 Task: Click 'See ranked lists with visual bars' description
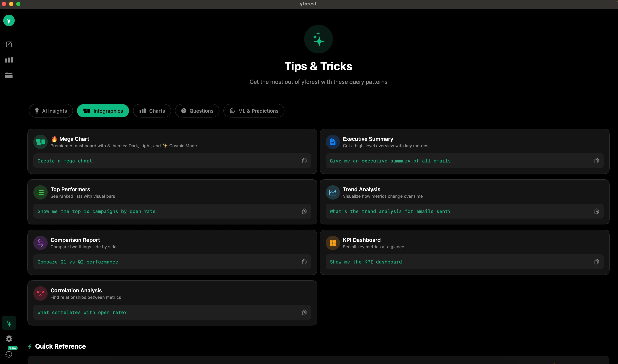pos(83,196)
